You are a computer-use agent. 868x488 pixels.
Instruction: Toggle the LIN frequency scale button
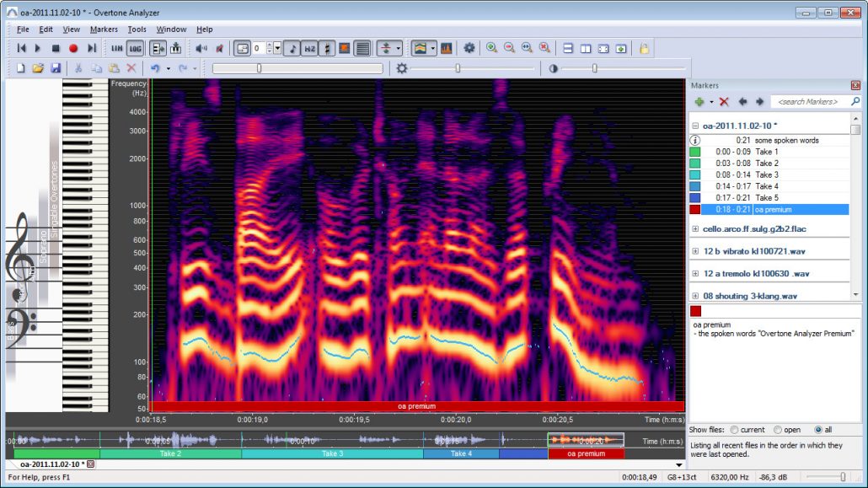(x=116, y=48)
